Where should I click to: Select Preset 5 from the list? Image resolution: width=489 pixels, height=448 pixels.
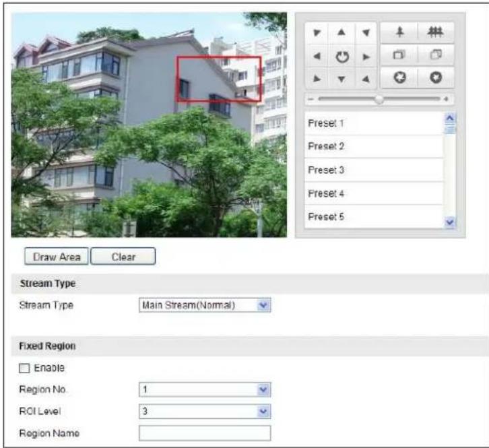pos(373,217)
